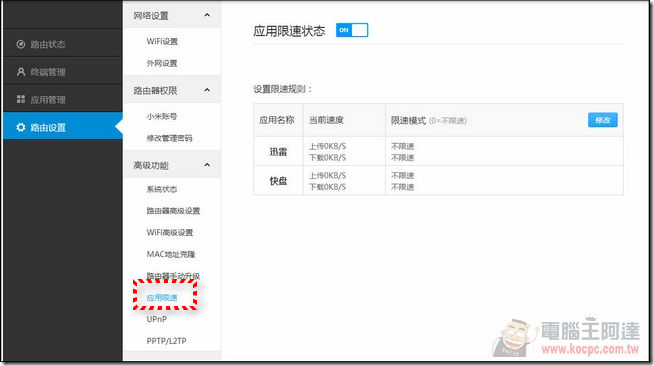Image resolution: width=654 pixels, height=366 pixels.
Task: Click the 应用名称 column header
Action: (277, 120)
